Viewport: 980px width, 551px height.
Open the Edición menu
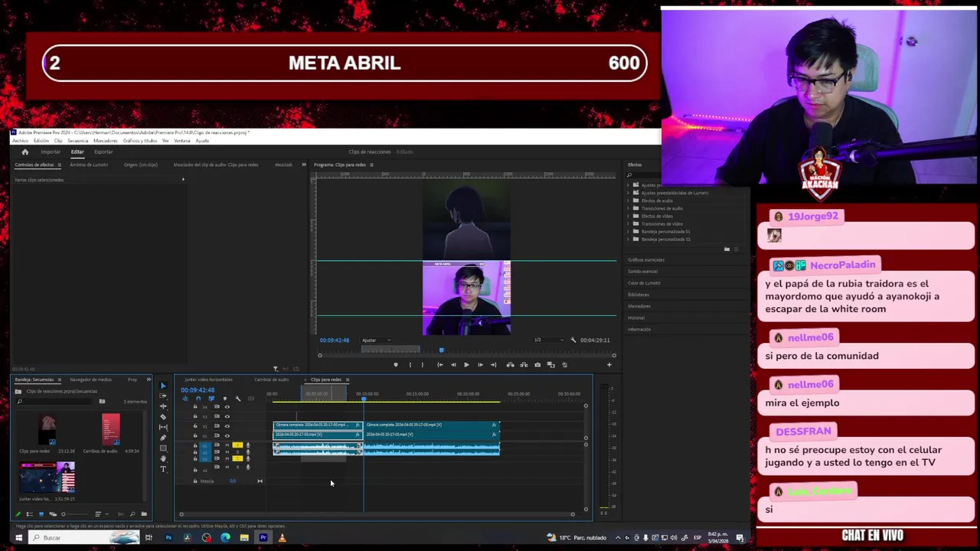pyautogui.click(x=41, y=141)
